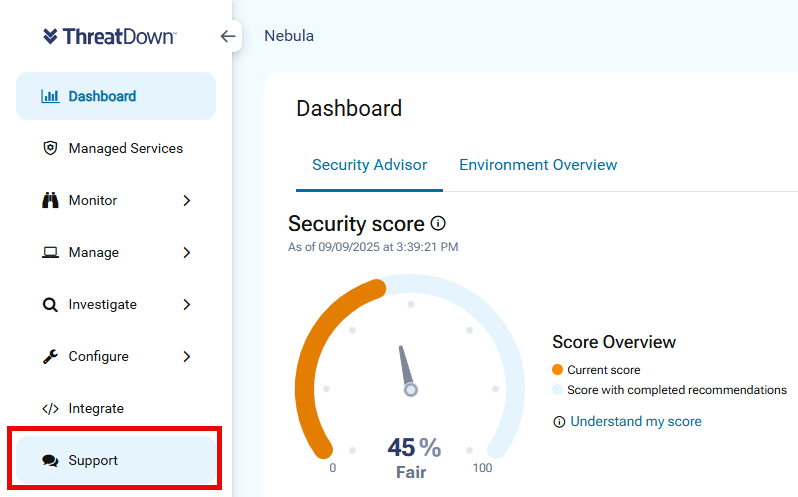The image size is (798, 497).
Task: Click info icon beside Understand my score
Action: click(559, 422)
